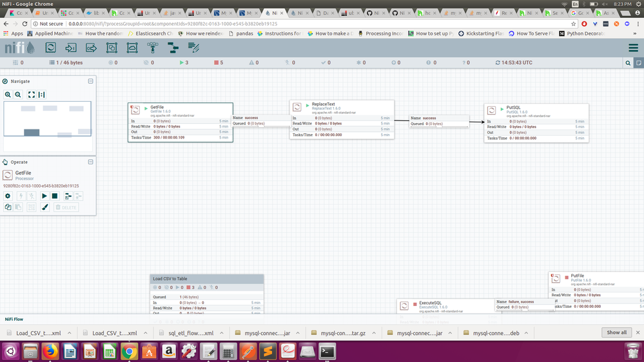Click Show all downloads button
Image resolution: width=644 pixels, height=362 pixels.
pos(616,332)
